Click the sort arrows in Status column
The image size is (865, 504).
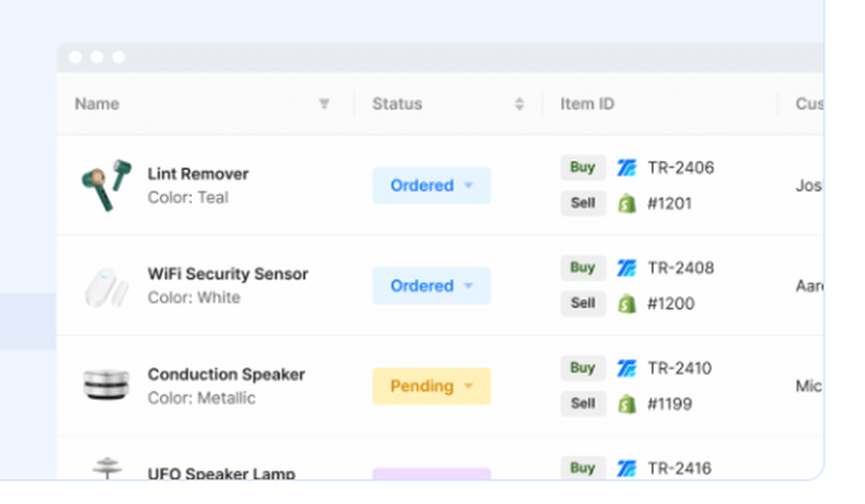click(x=519, y=104)
